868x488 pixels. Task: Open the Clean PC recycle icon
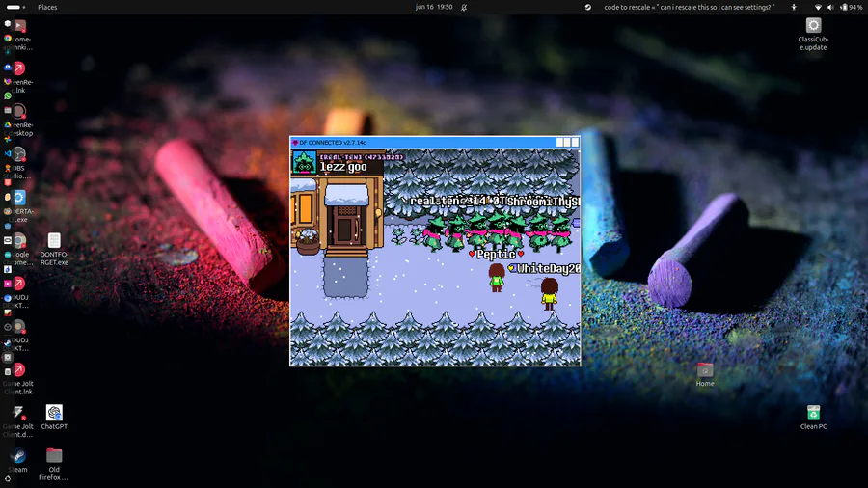coord(813,418)
